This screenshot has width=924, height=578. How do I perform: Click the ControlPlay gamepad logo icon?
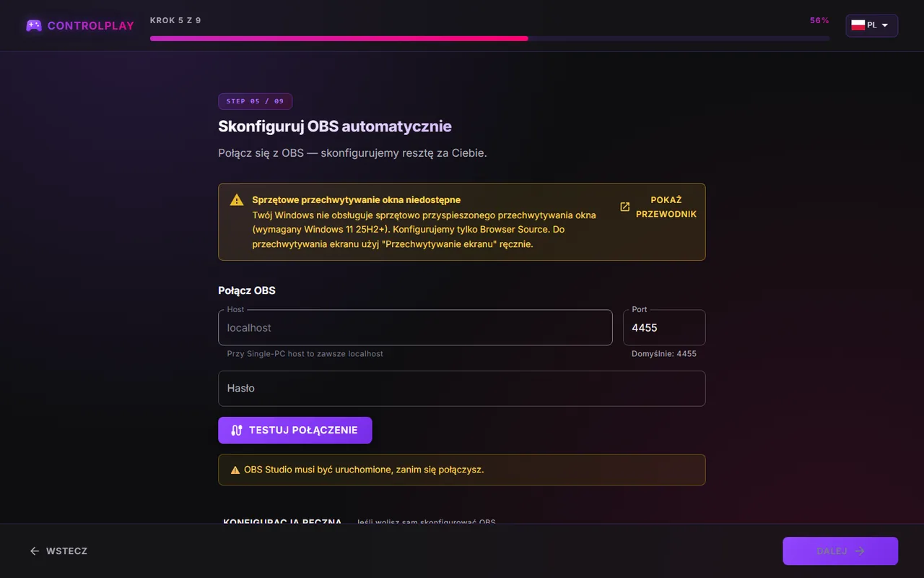(33, 25)
